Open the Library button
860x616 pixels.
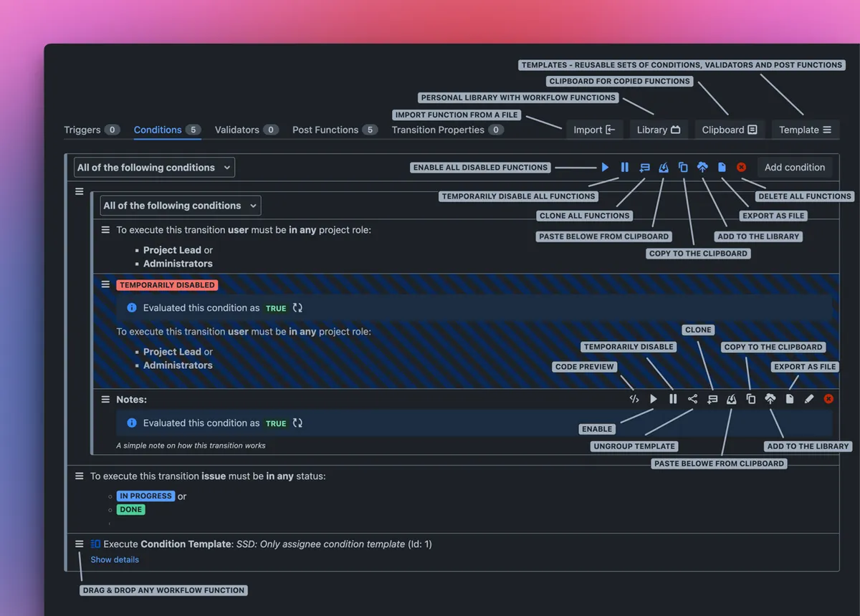(x=659, y=130)
